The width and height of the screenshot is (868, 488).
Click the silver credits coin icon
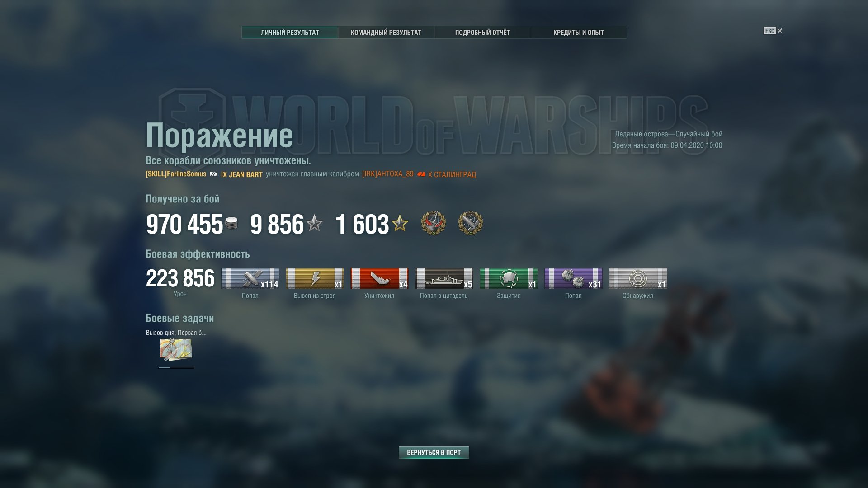pyautogui.click(x=231, y=223)
